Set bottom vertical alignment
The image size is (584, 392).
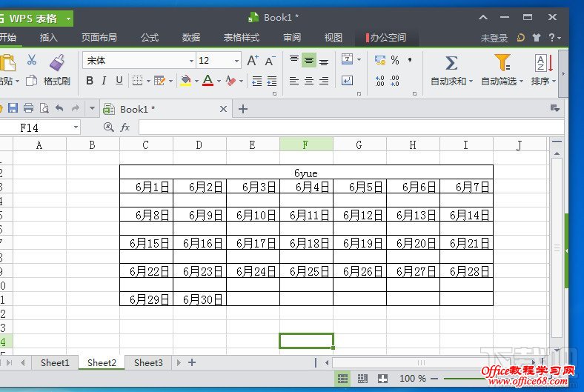[x=324, y=60]
